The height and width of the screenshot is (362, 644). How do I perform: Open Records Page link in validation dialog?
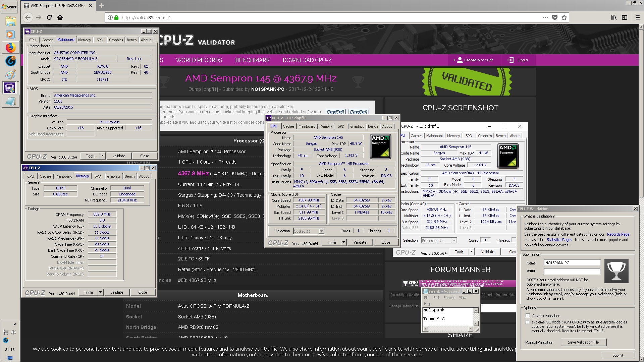[x=618, y=235]
